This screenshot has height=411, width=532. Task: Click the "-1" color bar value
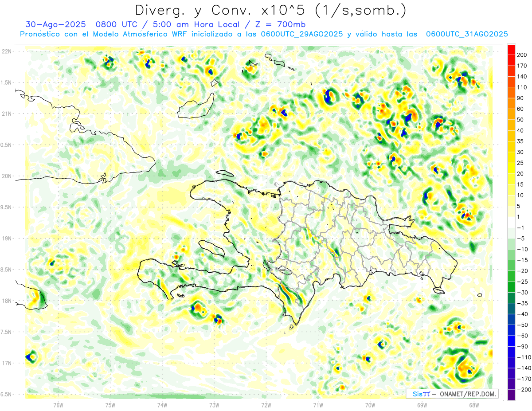(x=520, y=227)
